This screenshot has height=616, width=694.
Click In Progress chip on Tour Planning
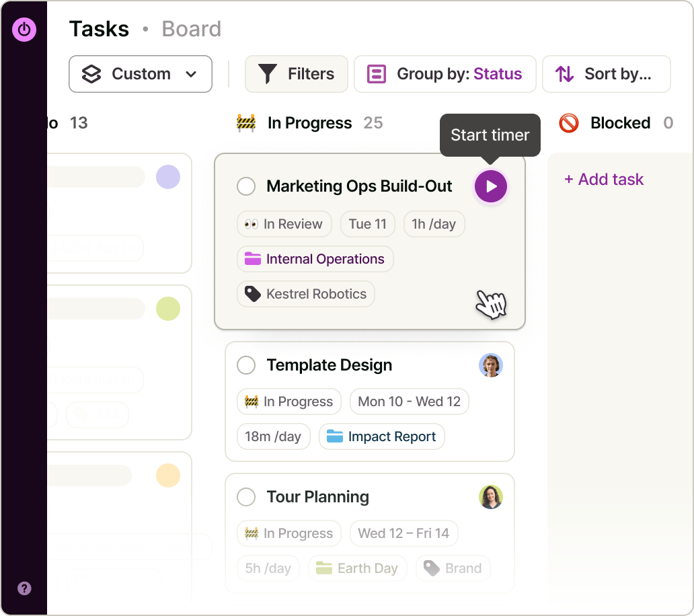click(289, 533)
